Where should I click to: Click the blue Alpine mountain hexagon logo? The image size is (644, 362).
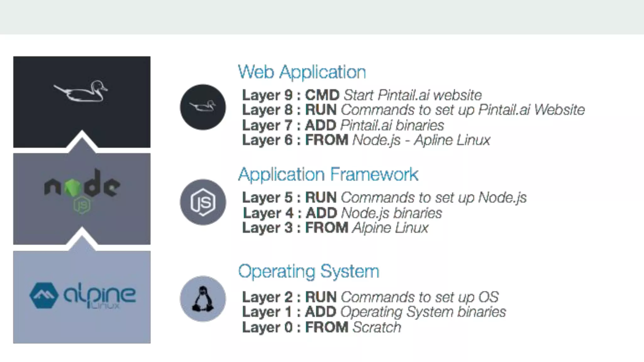[44, 295]
